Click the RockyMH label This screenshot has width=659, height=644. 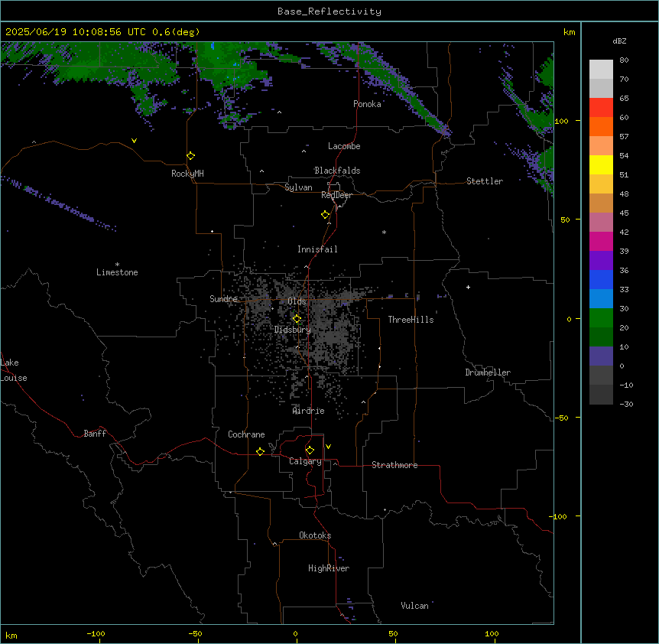click(x=187, y=174)
